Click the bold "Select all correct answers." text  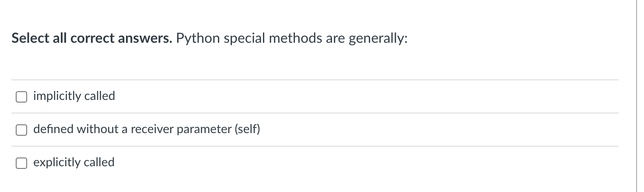coord(92,38)
